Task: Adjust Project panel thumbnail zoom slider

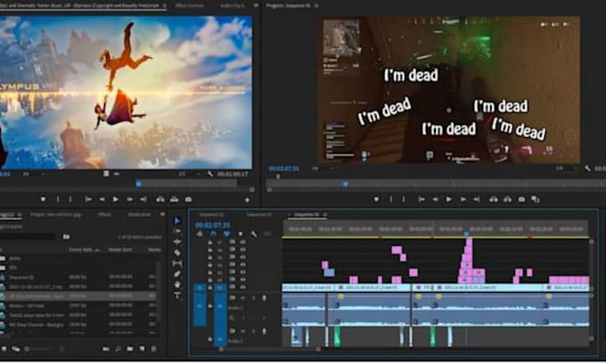Action: tap(37, 349)
